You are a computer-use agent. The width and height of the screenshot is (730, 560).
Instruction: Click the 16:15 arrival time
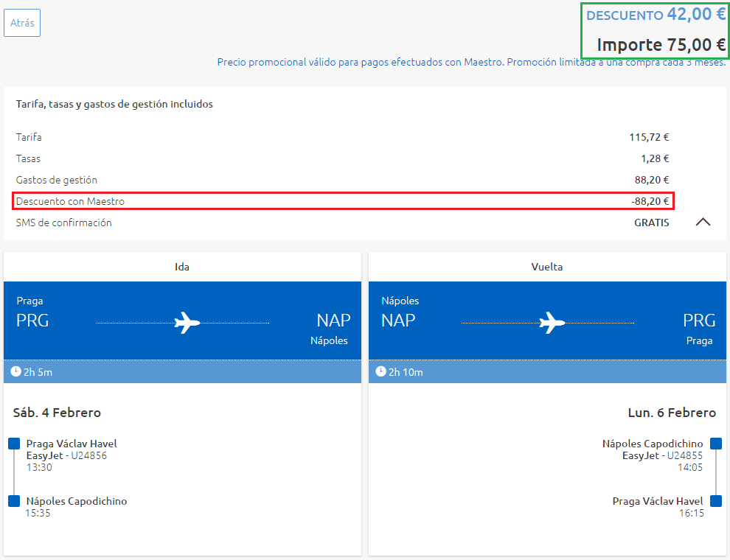[692, 513]
